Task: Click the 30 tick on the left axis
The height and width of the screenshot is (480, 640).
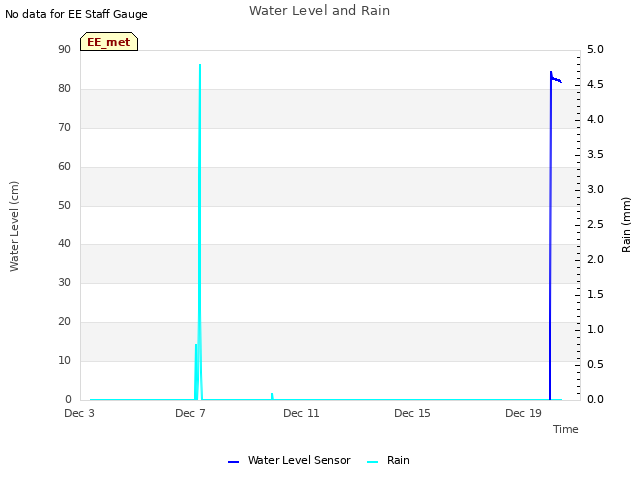Action: point(64,282)
